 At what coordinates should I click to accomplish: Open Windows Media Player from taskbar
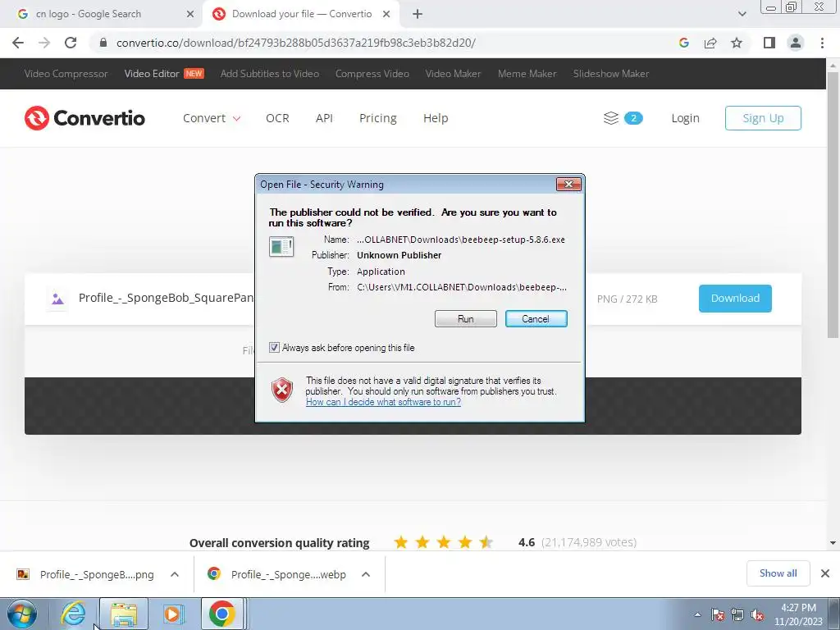coord(173,614)
